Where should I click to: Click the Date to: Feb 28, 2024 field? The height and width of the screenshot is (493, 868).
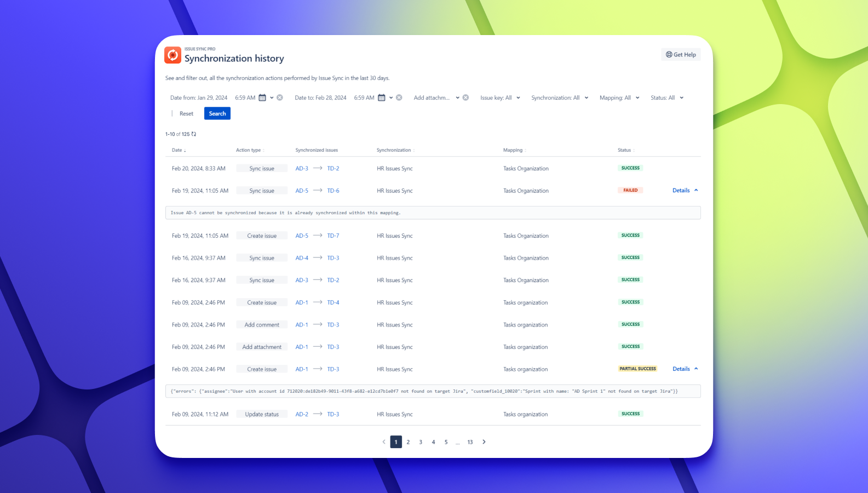click(320, 98)
